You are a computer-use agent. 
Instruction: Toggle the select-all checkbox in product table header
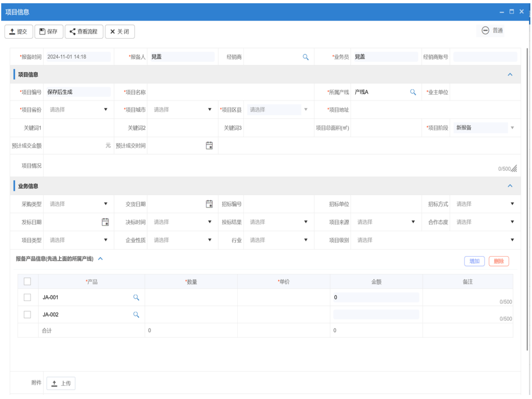click(28, 281)
